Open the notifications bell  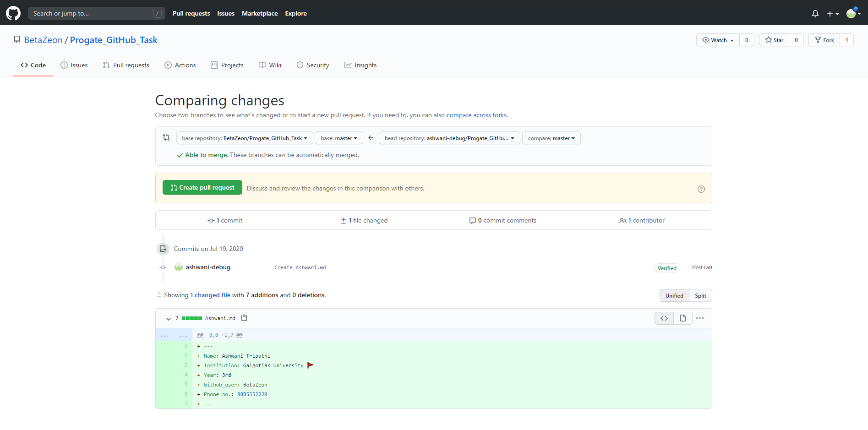pos(815,14)
